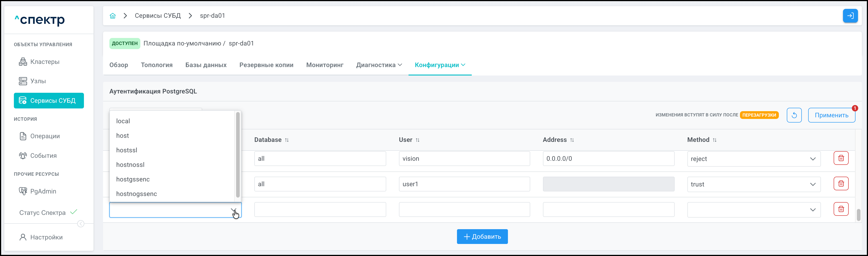Screen dimensions: 868x256
Task: Sort the table by Method column
Action: [714, 140]
